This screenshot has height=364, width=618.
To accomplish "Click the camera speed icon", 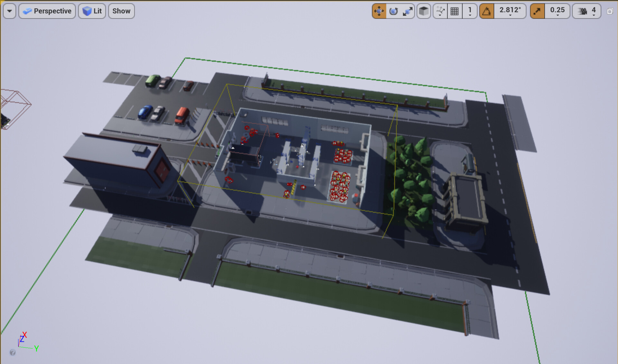I will click(582, 11).
